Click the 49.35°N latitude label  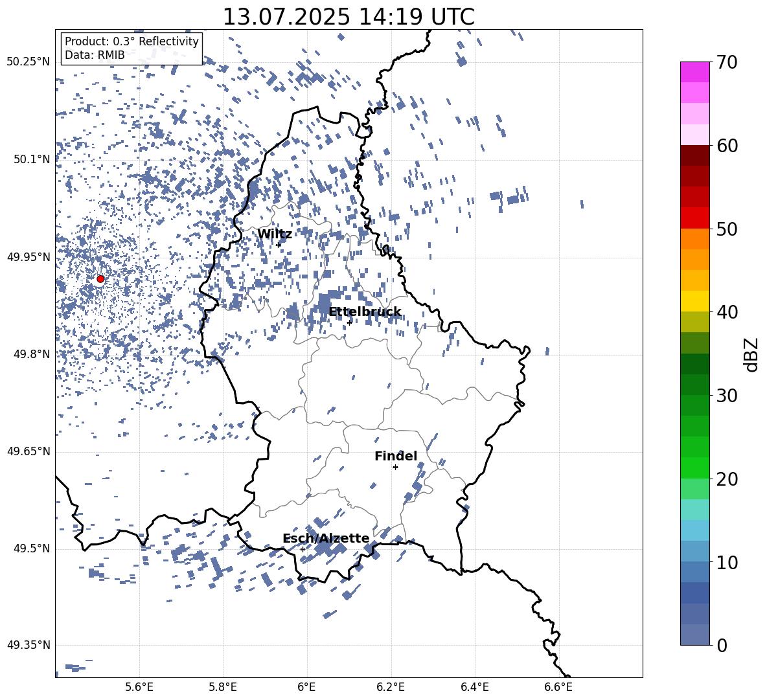point(29,645)
